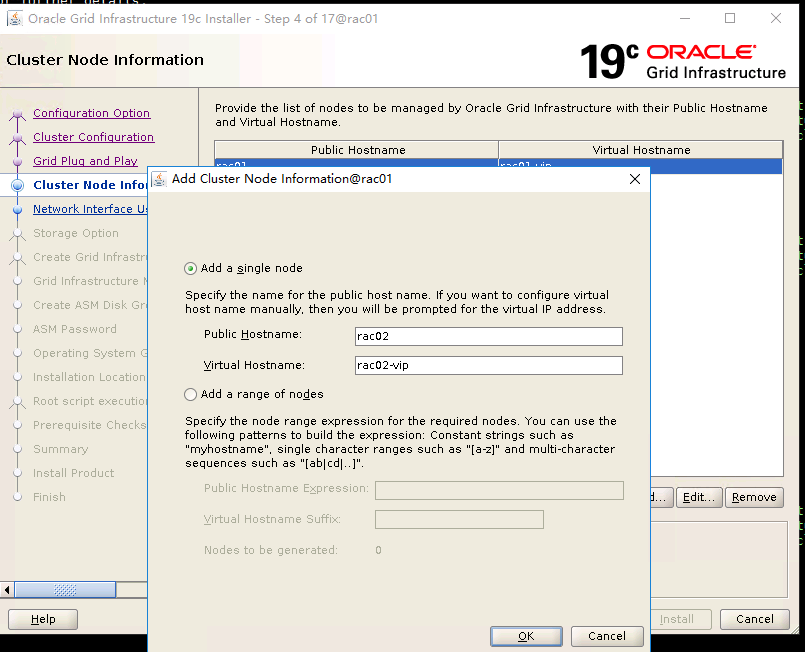This screenshot has height=652, width=805.
Task: Click the installer window's Java title icon
Action: point(15,18)
